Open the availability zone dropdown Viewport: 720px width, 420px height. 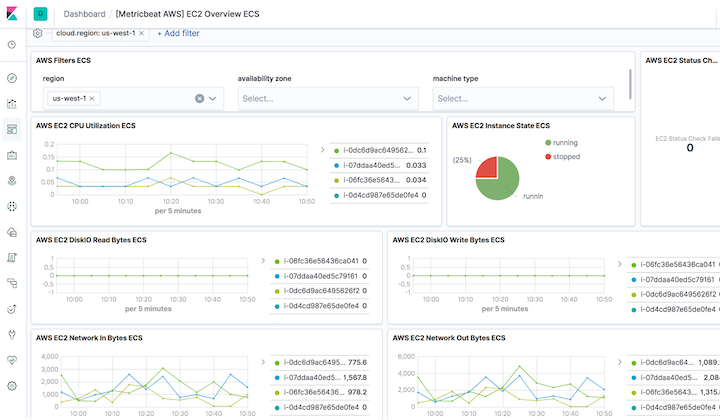coord(328,98)
